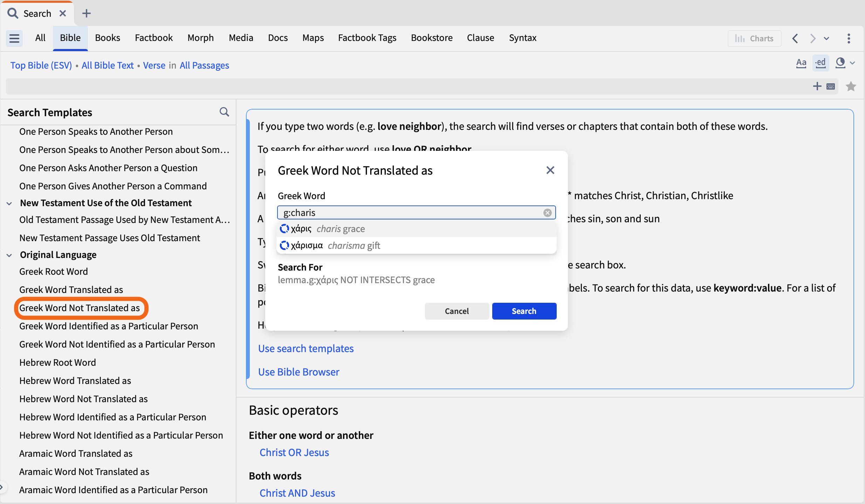Image resolution: width=865 pixels, height=504 pixels.
Task: Click Cancel in the dialog
Action: (456, 311)
